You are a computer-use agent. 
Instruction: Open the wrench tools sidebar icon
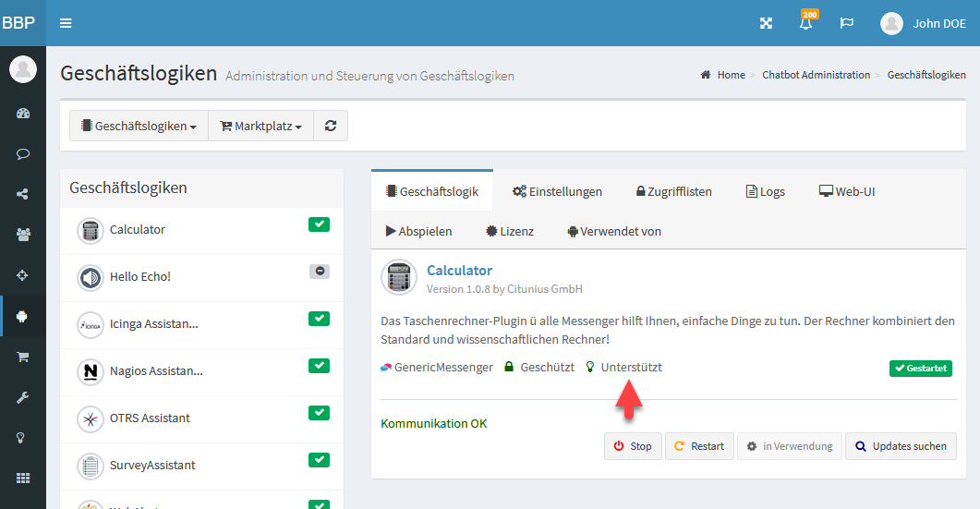point(23,398)
